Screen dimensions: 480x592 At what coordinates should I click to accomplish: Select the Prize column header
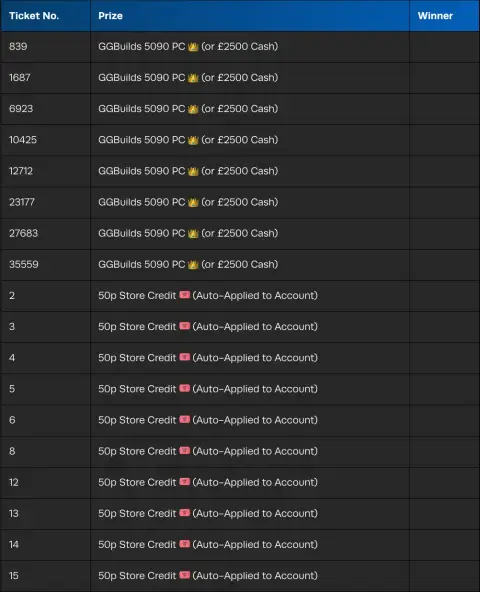110,16
